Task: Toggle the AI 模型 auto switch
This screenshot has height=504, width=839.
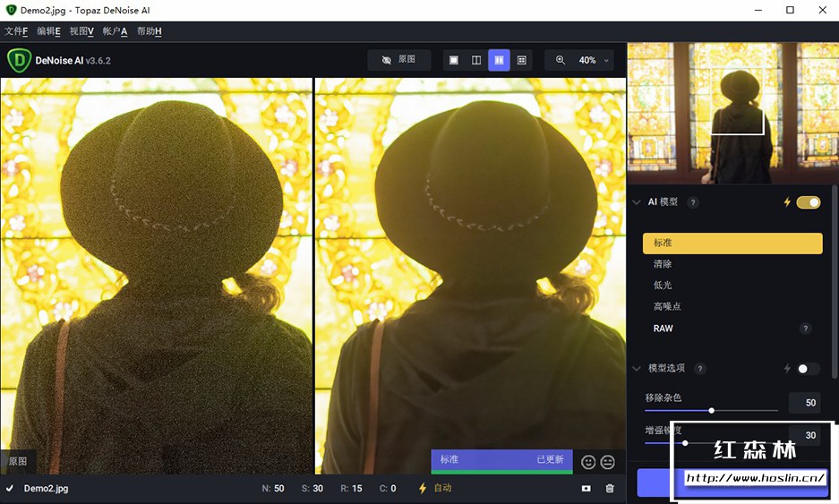Action: 808,202
